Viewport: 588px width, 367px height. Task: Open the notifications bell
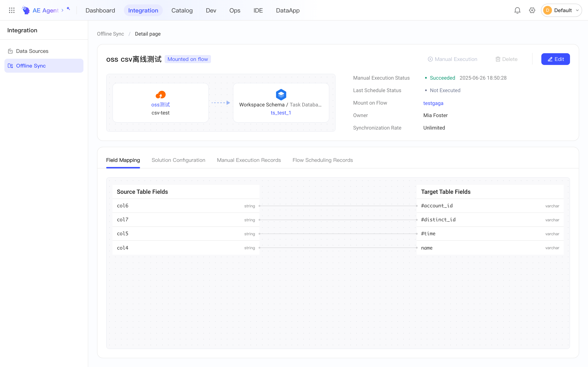point(517,10)
